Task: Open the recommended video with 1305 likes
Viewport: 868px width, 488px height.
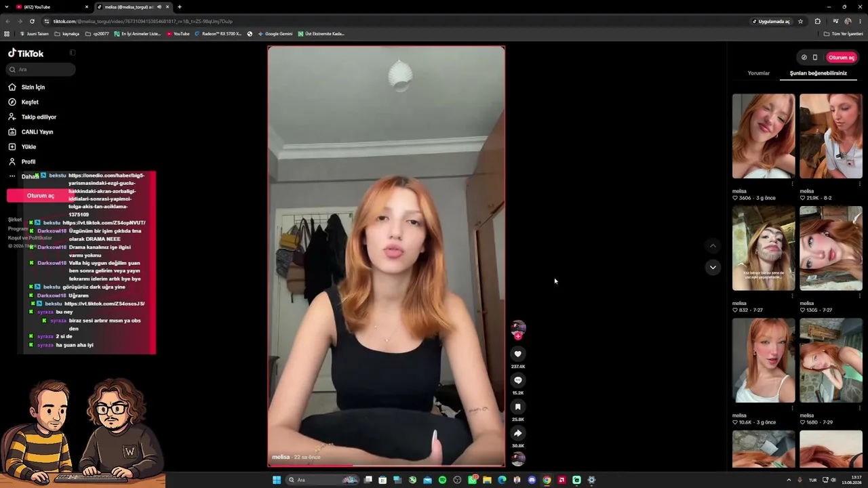Action: coord(831,248)
